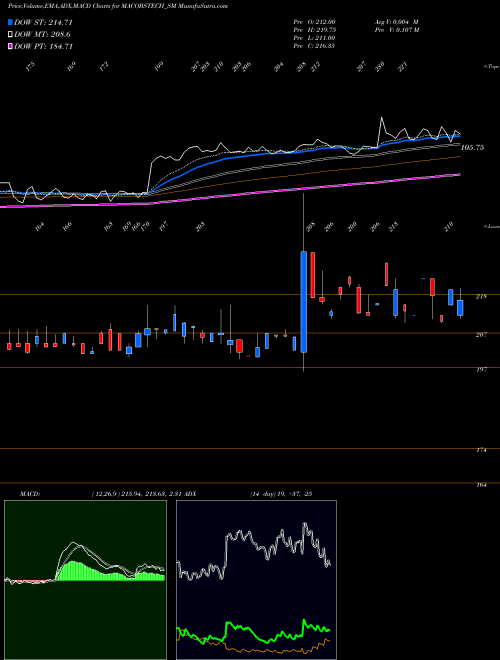Image resolution: width=500 pixels, height=660 pixels.
Task: Click the 'Pre O: 212.00' value
Action: [314, 21]
